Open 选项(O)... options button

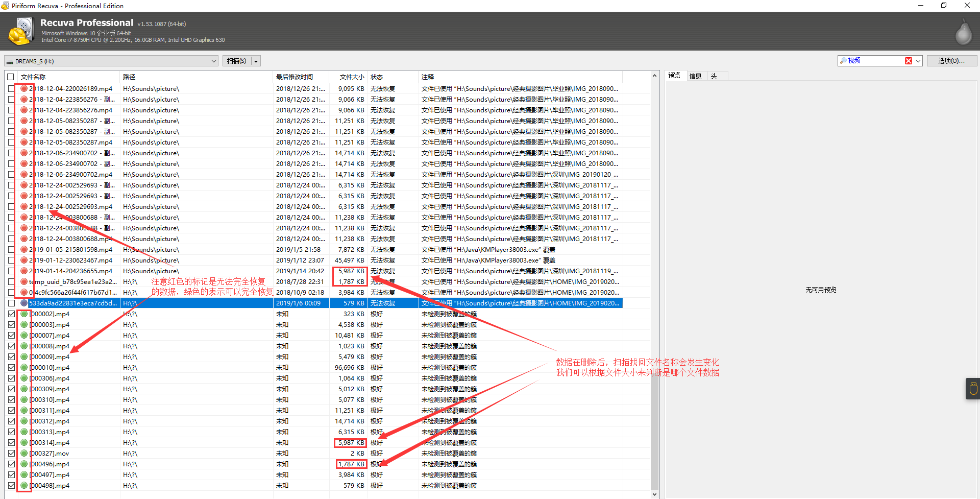pyautogui.click(x=951, y=61)
